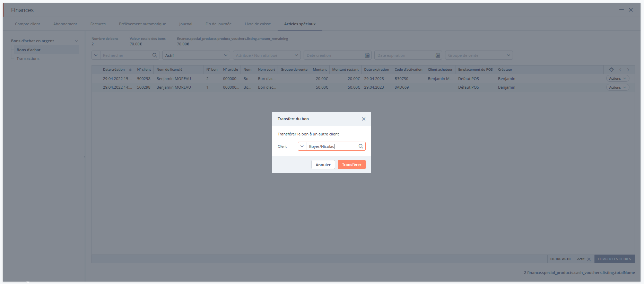Switch to the Journal tab
This screenshot has height=284, width=644.
(x=185, y=24)
